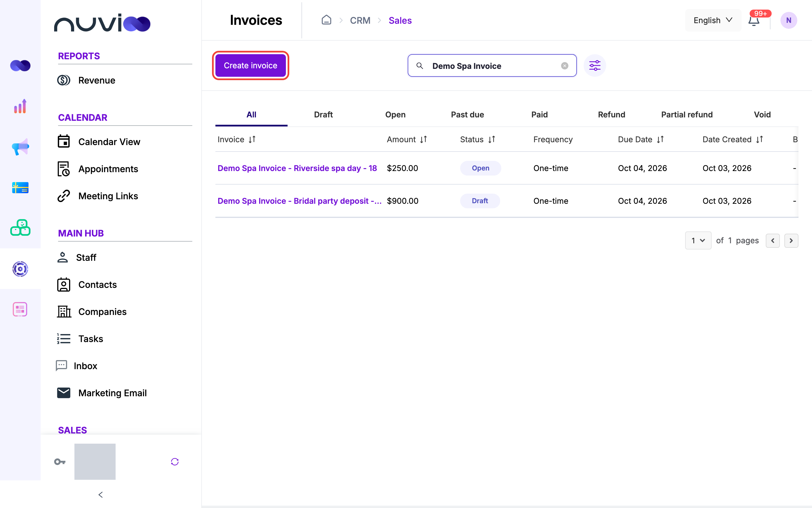Click the Create invoice button
Viewport: 812px width, 508px height.
pos(250,65)
